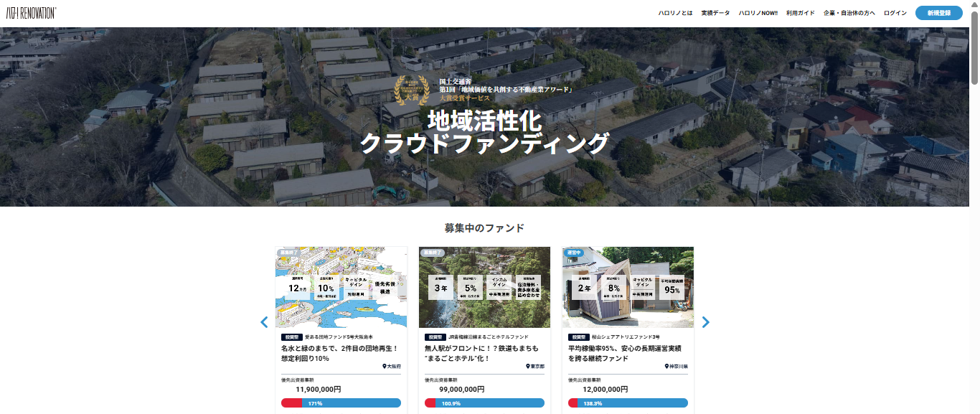The height and width of the screenshot is (414, 980).
Task: Open ハロリノとは menu item
Action: point(675,13)
